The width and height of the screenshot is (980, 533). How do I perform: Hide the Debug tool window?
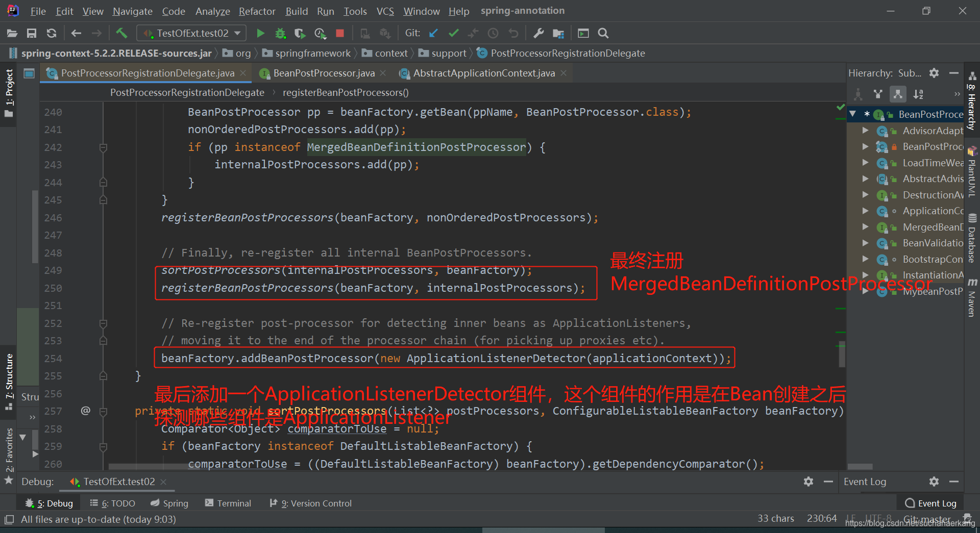click(828, 481)
